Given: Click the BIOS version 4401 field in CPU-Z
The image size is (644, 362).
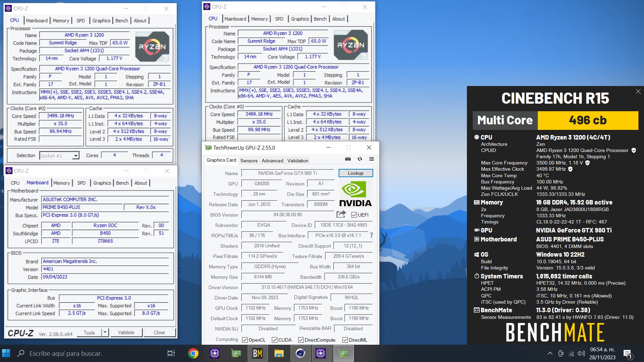Looking at the screenshot, I should [x=105, y=269].
